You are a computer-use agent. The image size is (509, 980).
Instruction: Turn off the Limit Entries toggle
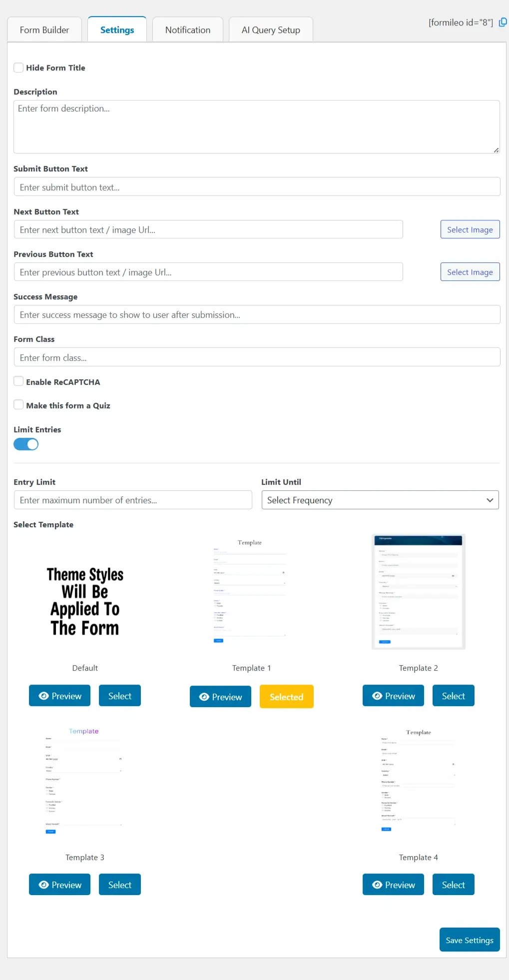pos(26,444)
